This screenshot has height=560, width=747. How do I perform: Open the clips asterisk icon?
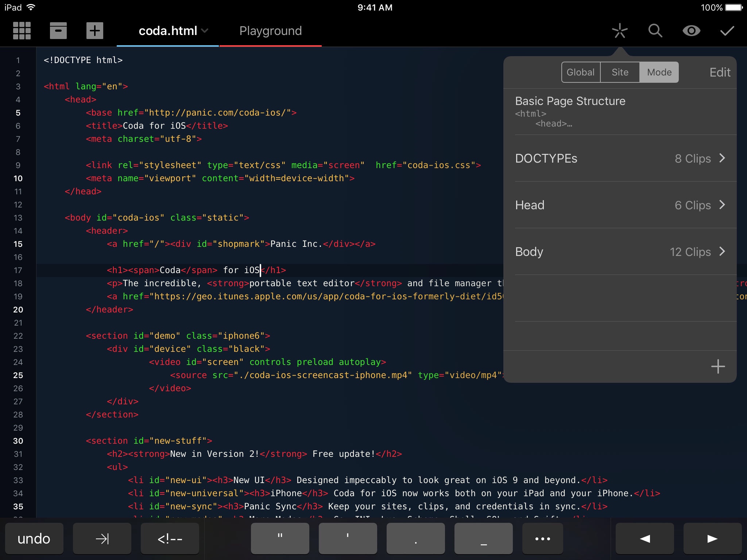coord(620,31)
